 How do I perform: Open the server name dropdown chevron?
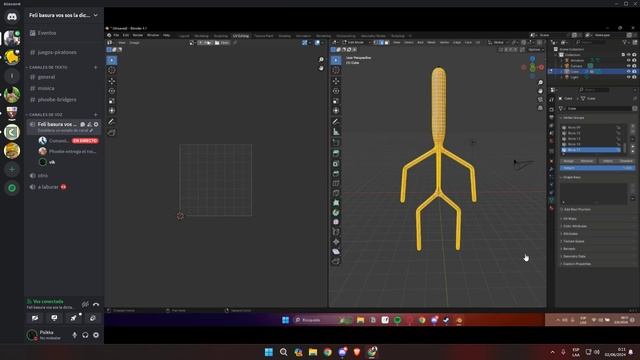[x=96, y=16]
